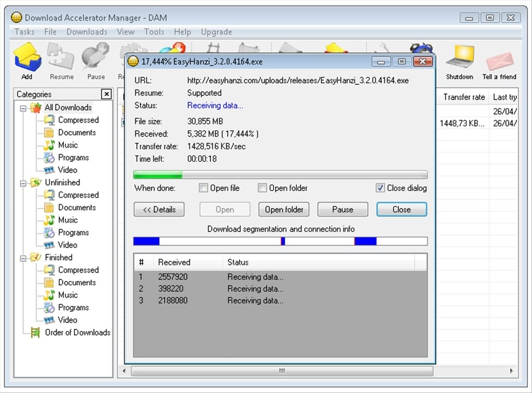Image resolution: width=532 pixels, height=393 pixels.
Task: Open Order of Downloads in the tree
Action: [77, 333]
